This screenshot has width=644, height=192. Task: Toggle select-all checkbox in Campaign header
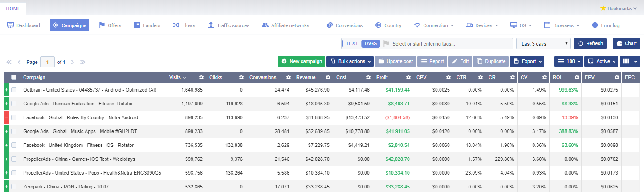[14, 78]
